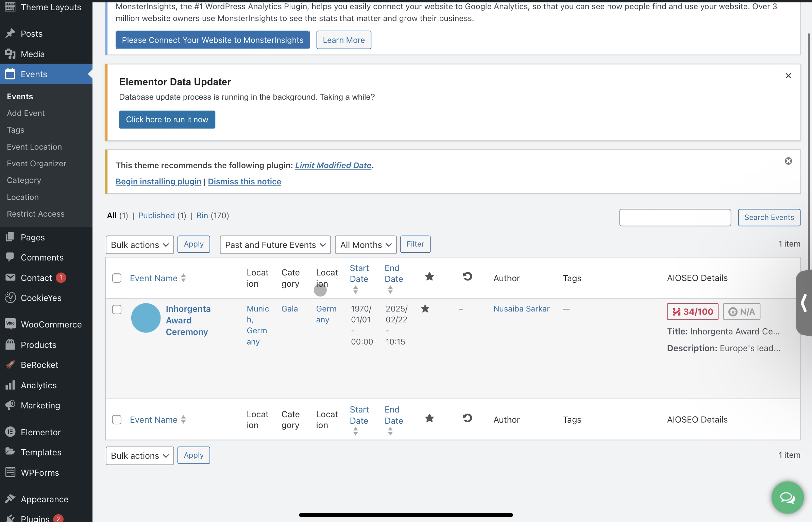Tick the select-all checkbox in the bottom table header
This screenshot has height=522, width=812.
pyautogui.click(x=117, y=420)
